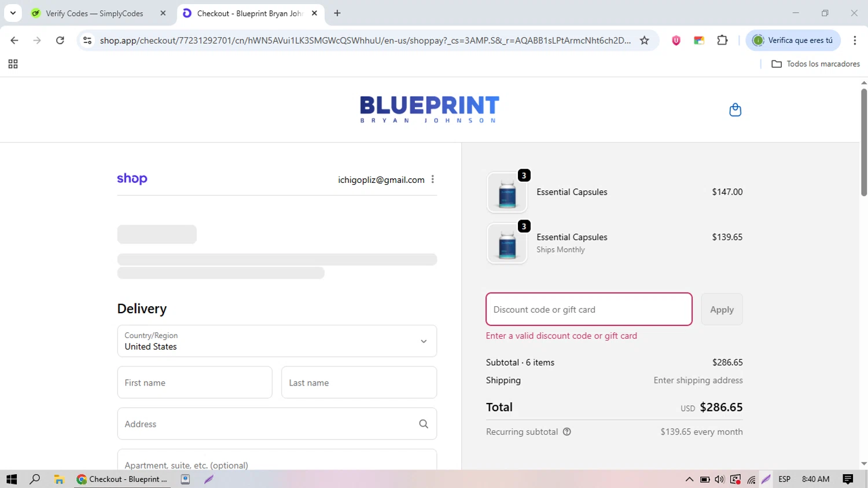Viewport: 868px width, 488px height.
Task: Click the ichigopliz@gmail.com email text
Action: (381, 180)
